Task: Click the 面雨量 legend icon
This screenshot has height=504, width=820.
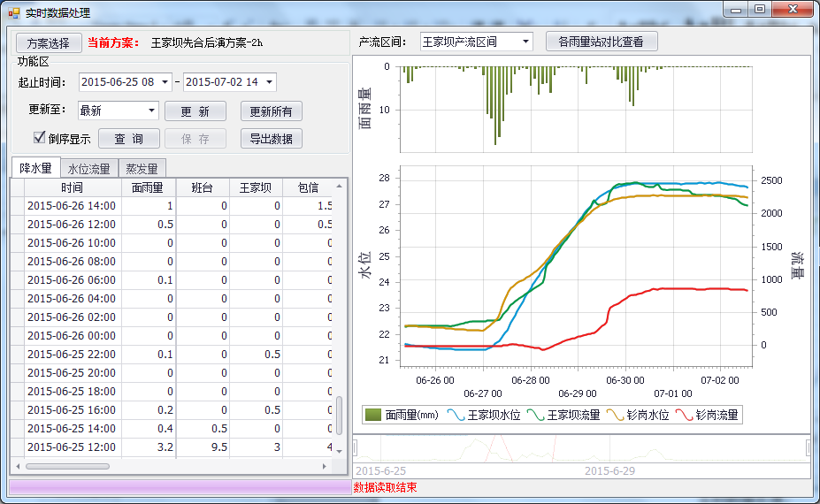Action: (x=373, y=415)
